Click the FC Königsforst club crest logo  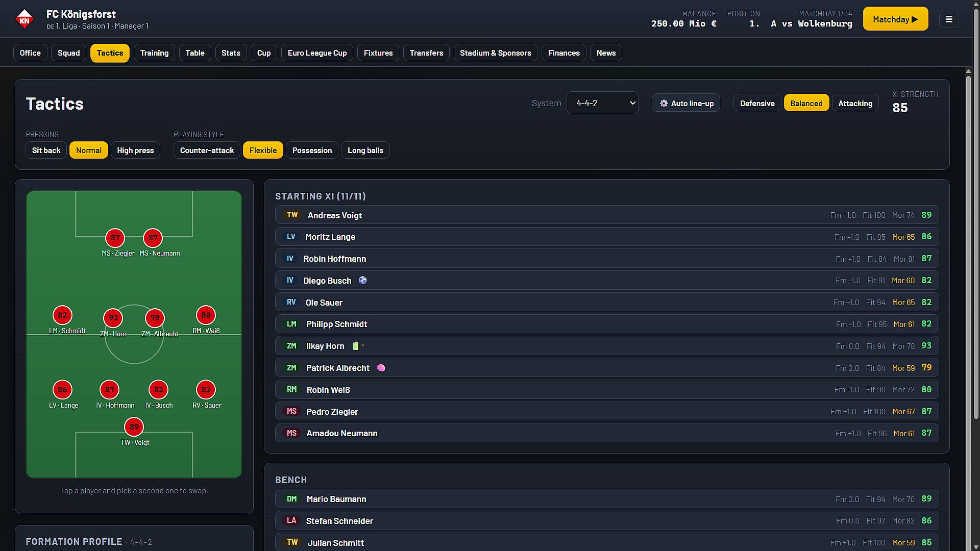24,19
